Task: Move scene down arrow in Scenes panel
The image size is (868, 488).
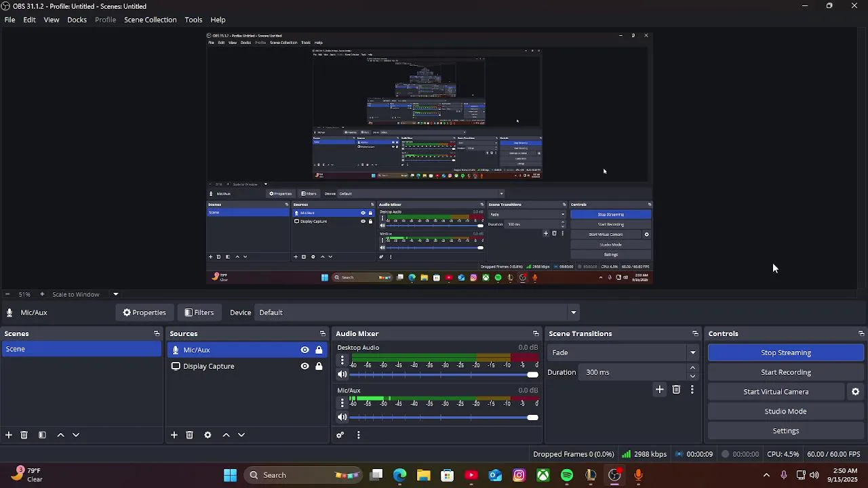Action: coord(76,435)
